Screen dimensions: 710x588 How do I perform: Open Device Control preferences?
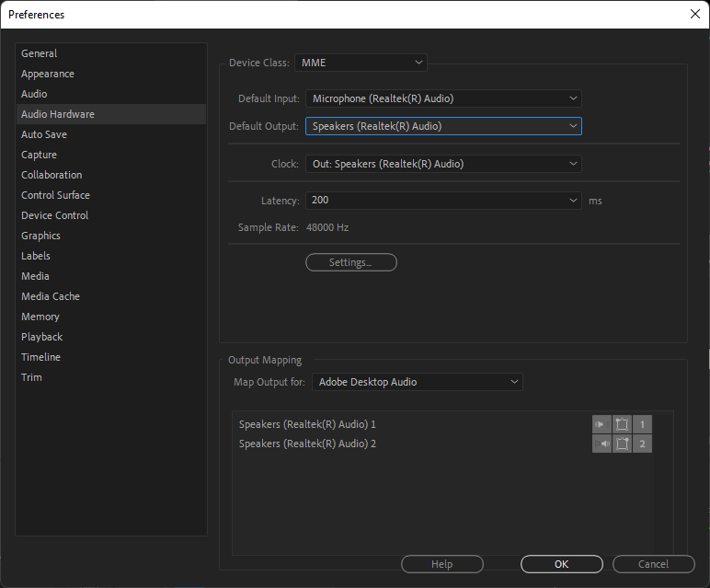111,215
